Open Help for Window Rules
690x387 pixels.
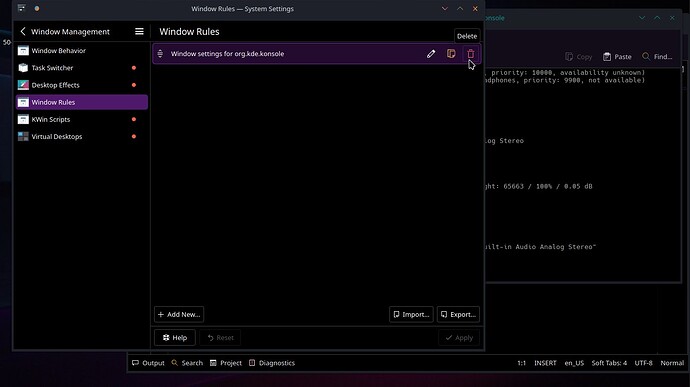pyautogui.click(x=175, y=338)
